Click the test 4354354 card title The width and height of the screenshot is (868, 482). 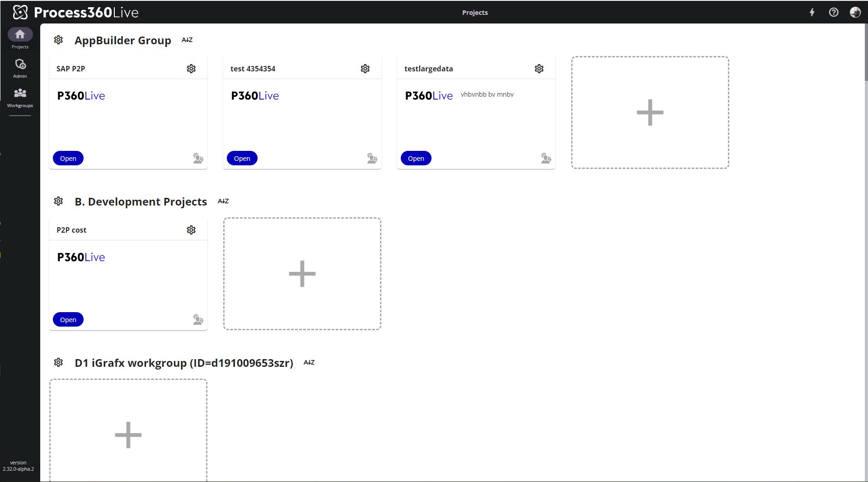[253, 69]
